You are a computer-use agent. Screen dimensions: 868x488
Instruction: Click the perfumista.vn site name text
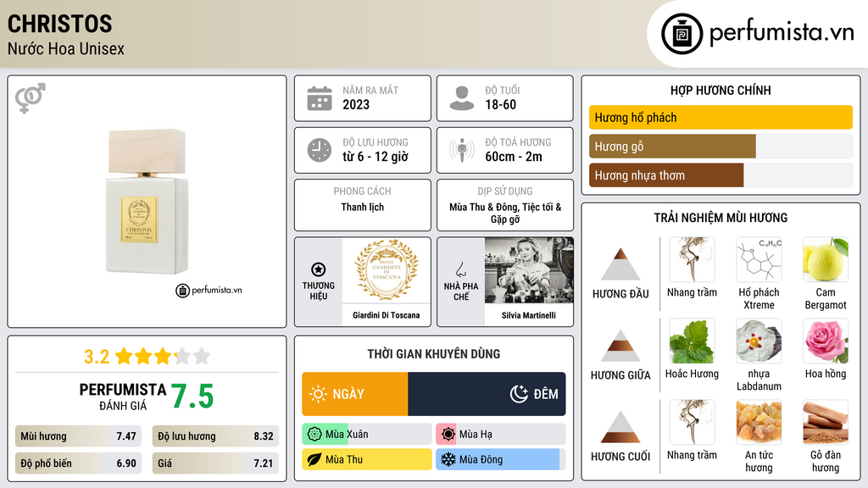point(782,33)
